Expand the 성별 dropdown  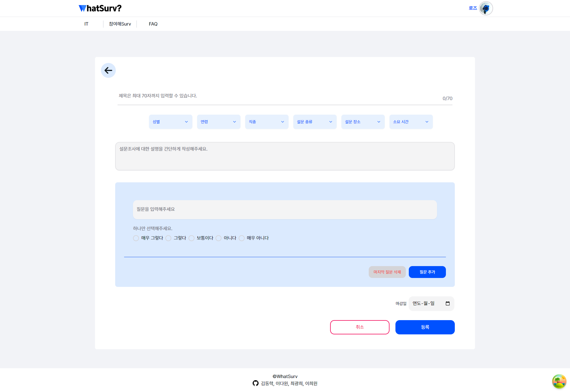(x=170, y=122)
